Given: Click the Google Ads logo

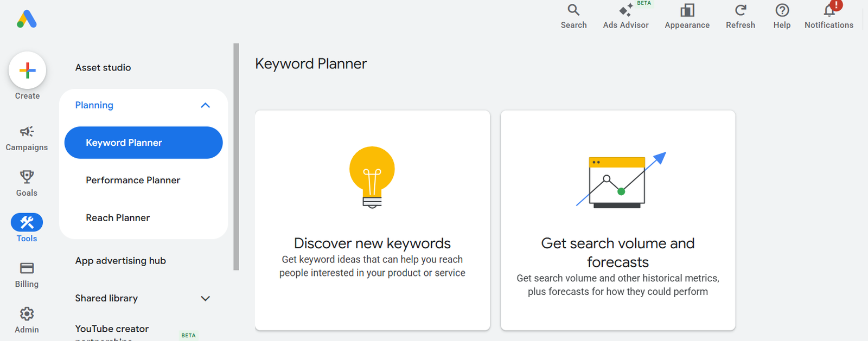Looking at the screenshot, I should [27, 20].
